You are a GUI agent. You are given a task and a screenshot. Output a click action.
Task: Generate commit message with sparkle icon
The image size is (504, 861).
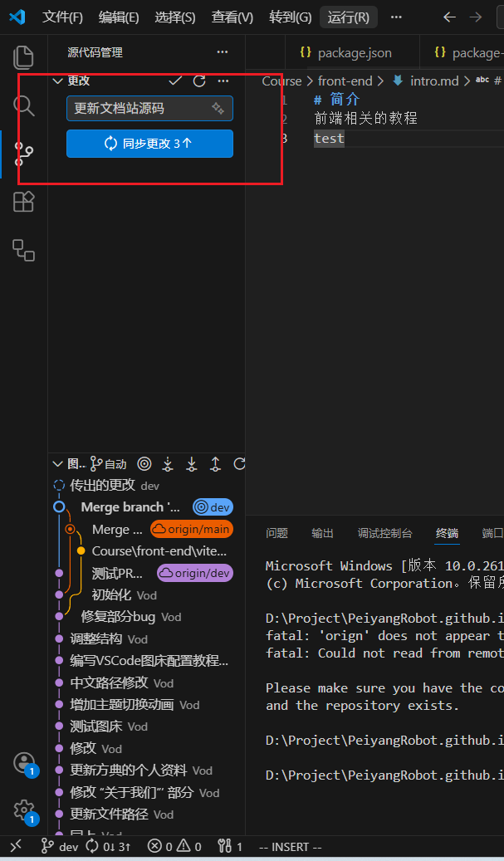click(x=218, y=108)
